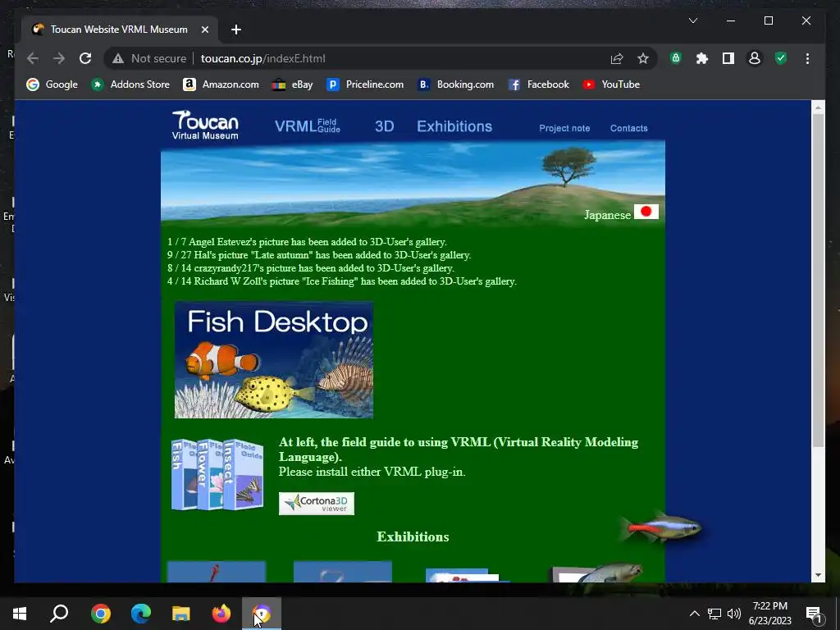Open the taskbar Search icon
This screenshot has width=840, height=630.
pos(59,614)
